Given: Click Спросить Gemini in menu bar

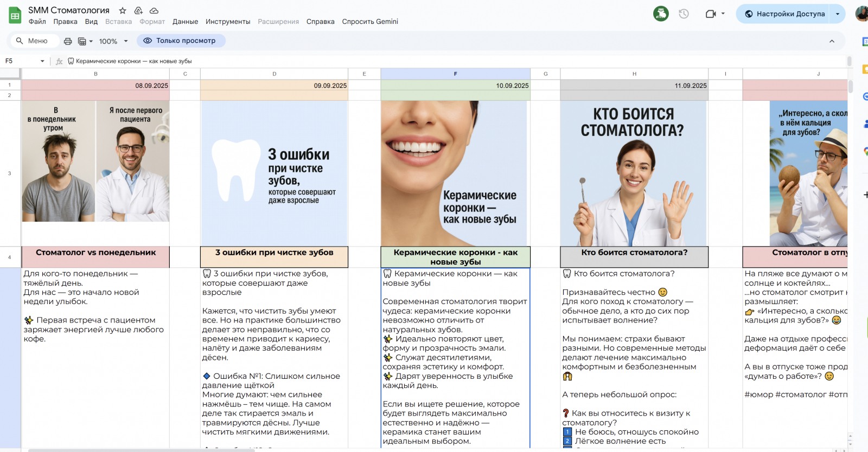Looking at the screenshot, I should (x=370, y=22).
